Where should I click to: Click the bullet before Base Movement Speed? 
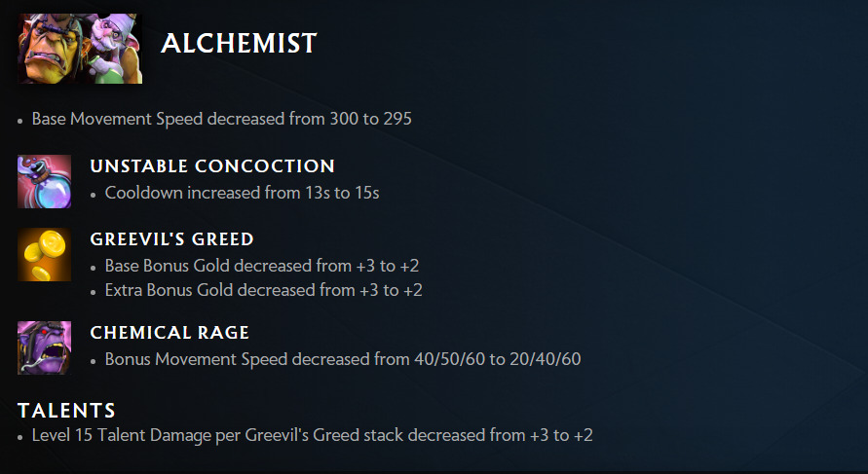[20, 121]
